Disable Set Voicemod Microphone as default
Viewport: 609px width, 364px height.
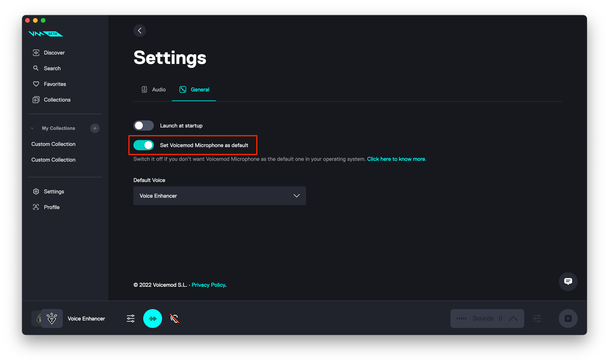pyautogui.click(x=144, y=145)
